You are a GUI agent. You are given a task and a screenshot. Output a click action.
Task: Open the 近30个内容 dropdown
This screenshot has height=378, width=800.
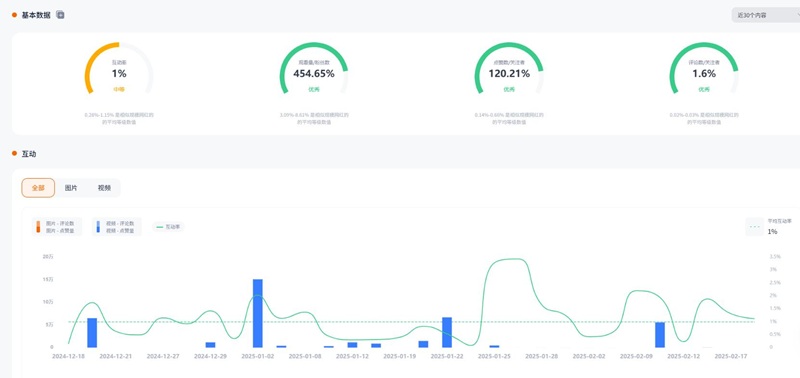pos(766,15)
